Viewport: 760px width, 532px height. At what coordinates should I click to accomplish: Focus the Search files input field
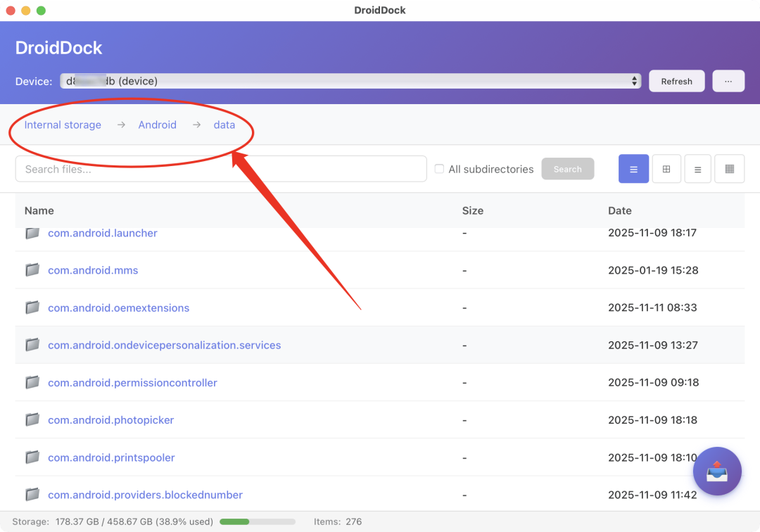221,169
